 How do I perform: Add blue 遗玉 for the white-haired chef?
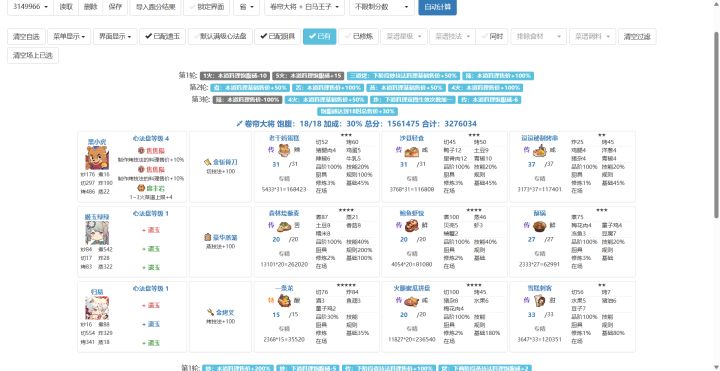(151, 324)
